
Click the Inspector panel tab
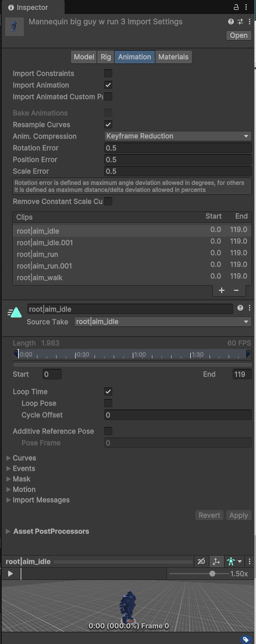coord(32,8)
